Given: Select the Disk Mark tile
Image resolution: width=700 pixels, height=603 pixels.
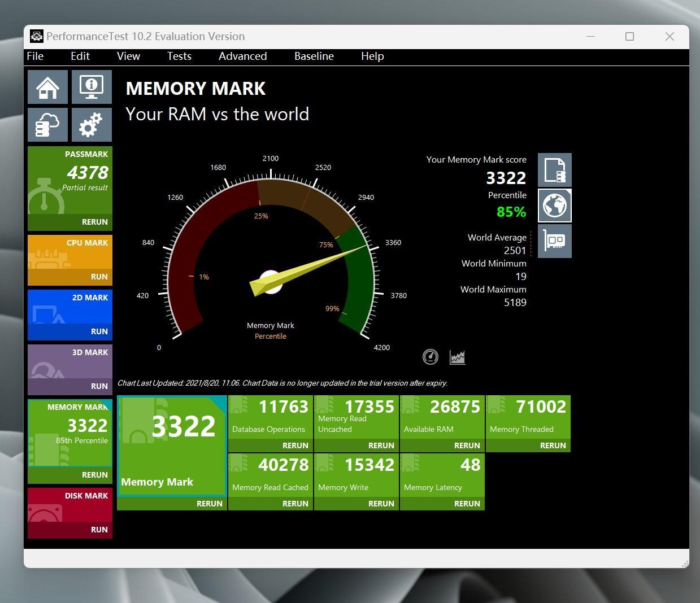Looking at the screenshot, I should point(70,505).
